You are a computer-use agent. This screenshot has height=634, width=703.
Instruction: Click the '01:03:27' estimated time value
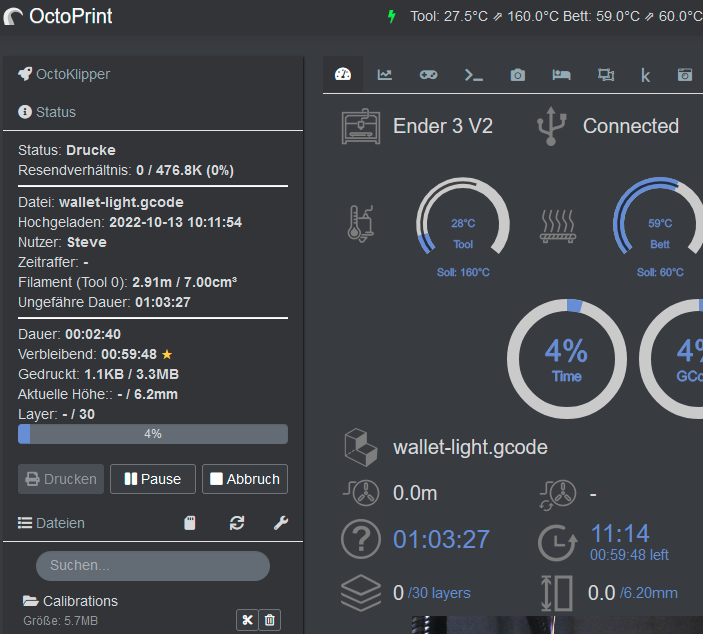[x=441, y=539]
